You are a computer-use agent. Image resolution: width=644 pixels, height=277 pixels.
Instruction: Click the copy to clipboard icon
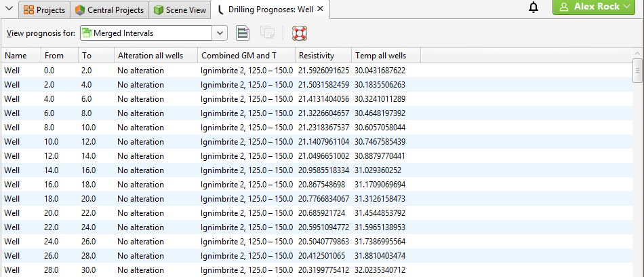point(268,33)
